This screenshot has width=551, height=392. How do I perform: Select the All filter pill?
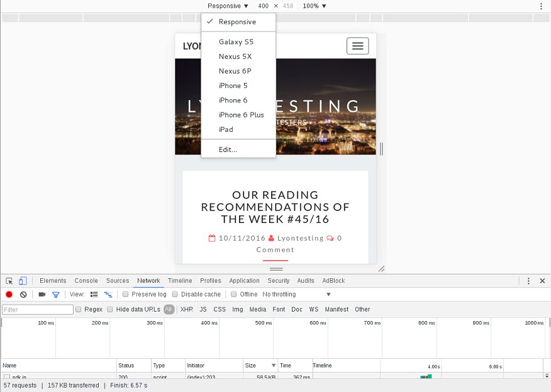point(169,309)
